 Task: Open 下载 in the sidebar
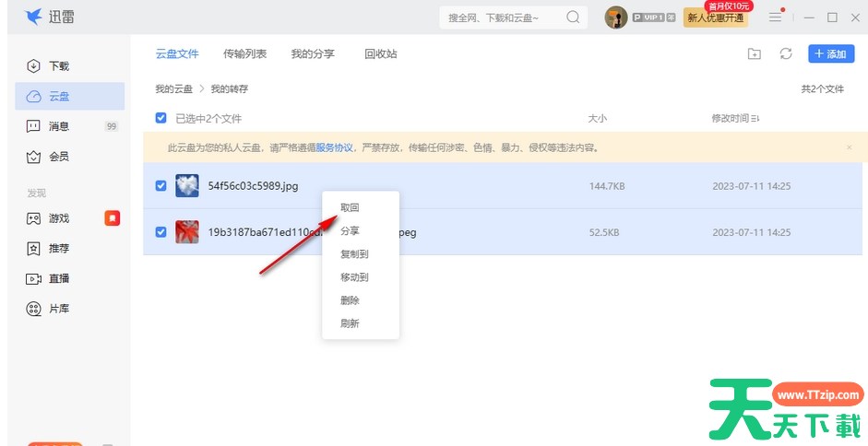(59, 66)
